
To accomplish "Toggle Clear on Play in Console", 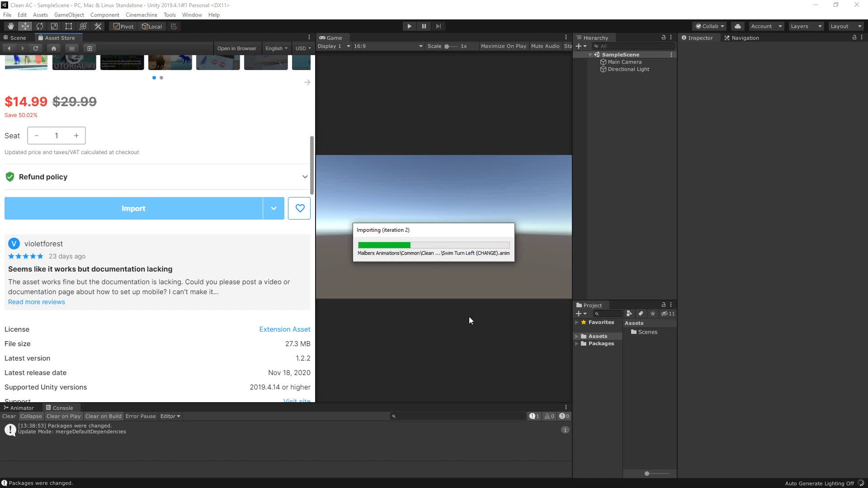I will 63,416.
